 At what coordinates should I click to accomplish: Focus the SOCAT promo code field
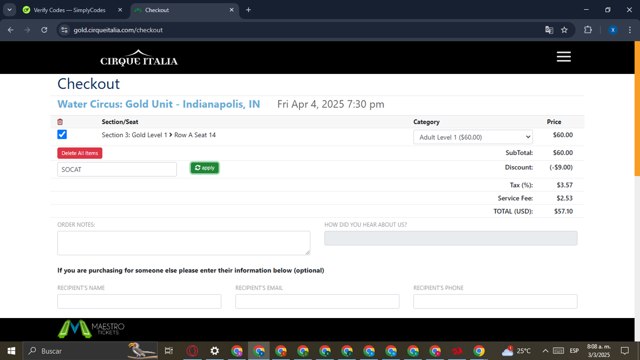117,169
